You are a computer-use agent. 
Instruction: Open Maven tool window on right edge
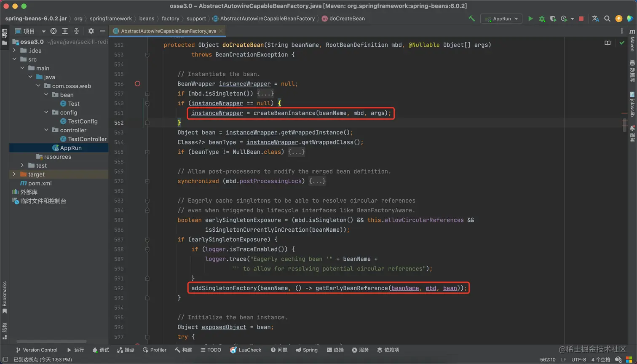632,40
